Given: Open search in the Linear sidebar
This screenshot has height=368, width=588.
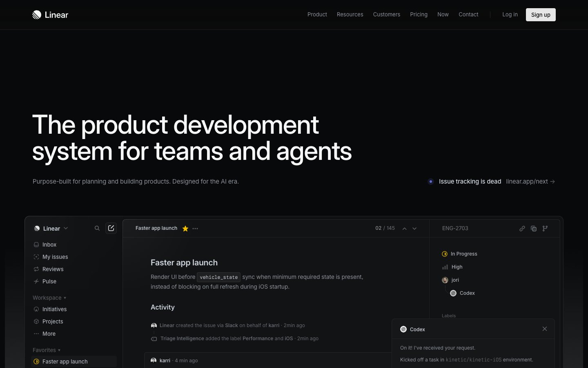Looking at the screenshot, I should [x=97, y=228].
